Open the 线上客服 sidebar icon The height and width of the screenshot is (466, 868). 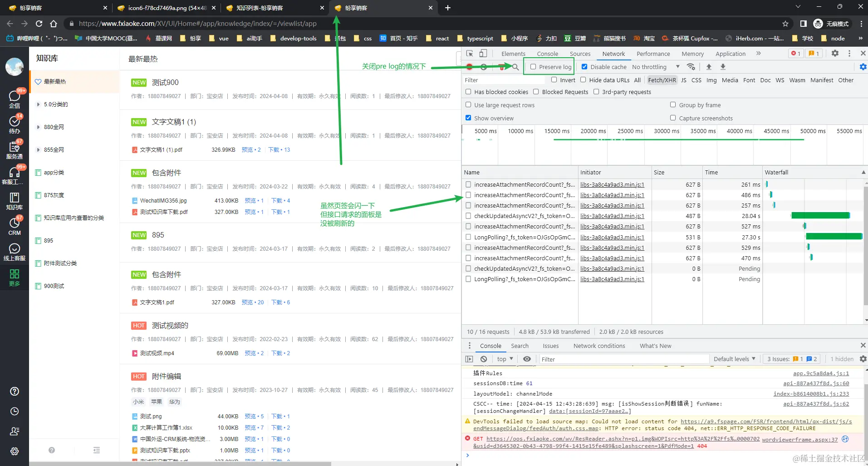pos(15,251)
